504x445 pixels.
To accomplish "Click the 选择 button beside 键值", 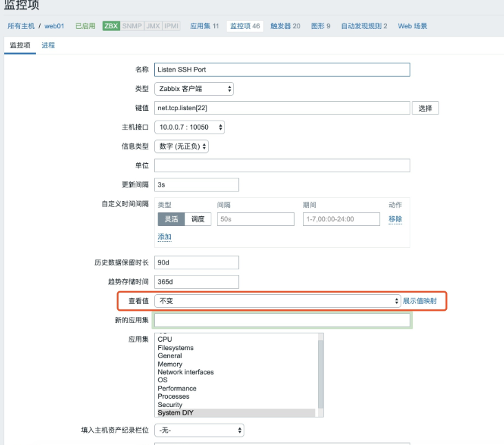I will pos(425,108).
